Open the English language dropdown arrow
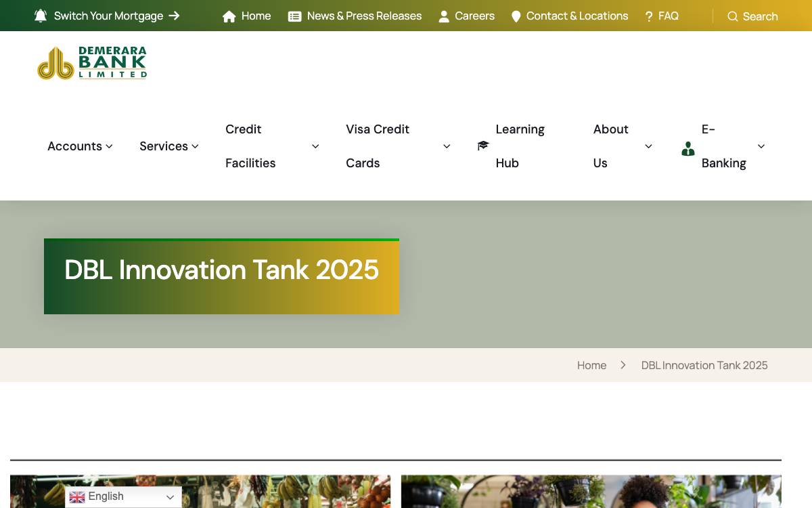 [x=171, y=497]
